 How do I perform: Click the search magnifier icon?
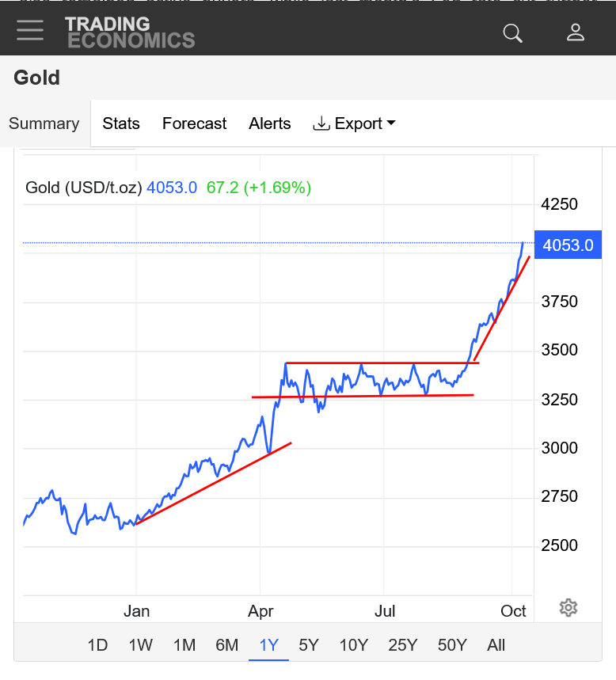pos(513,32)
